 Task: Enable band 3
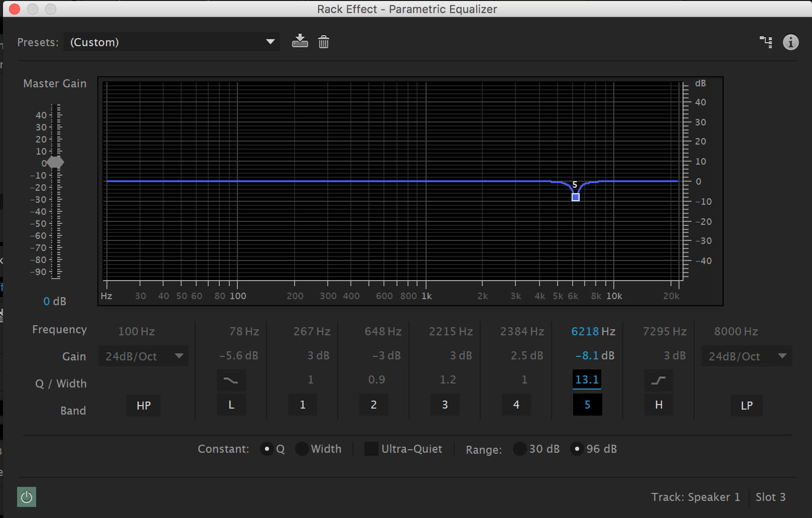(x=445, y=405)
